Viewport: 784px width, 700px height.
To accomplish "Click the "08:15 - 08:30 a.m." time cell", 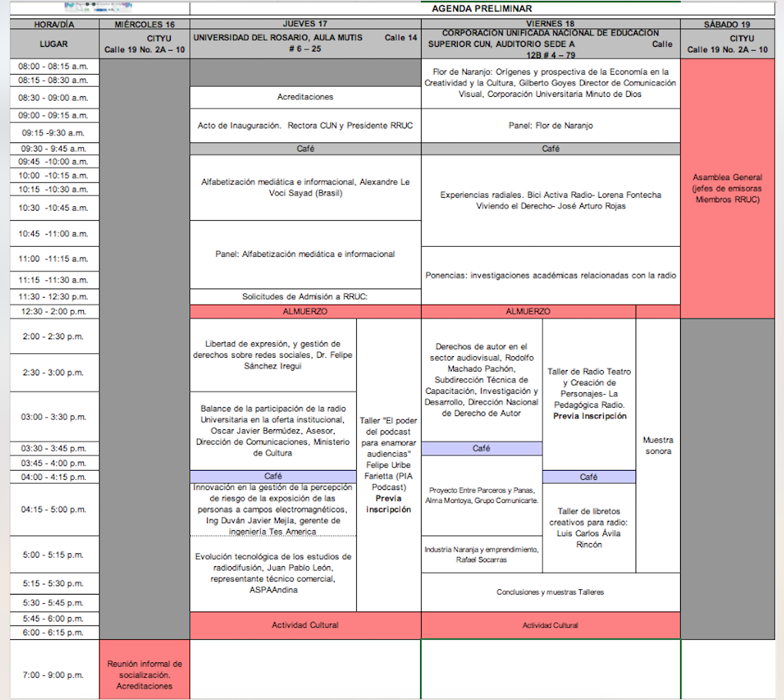I will (x=54, y=81).
